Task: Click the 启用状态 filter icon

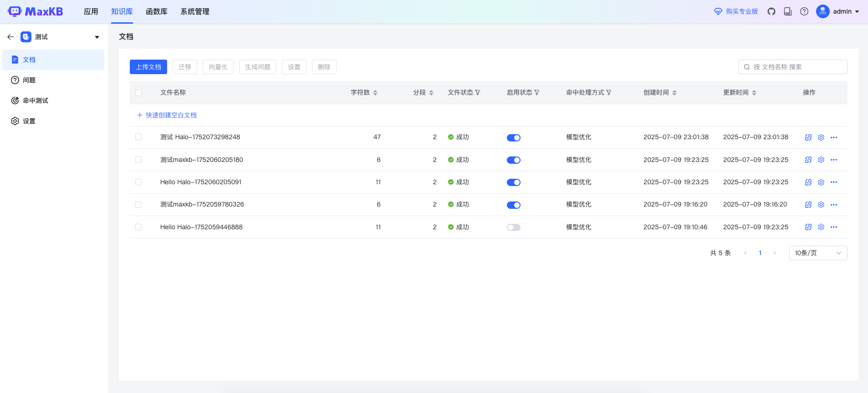Action: pyautogui.click(x=537, y=92)
